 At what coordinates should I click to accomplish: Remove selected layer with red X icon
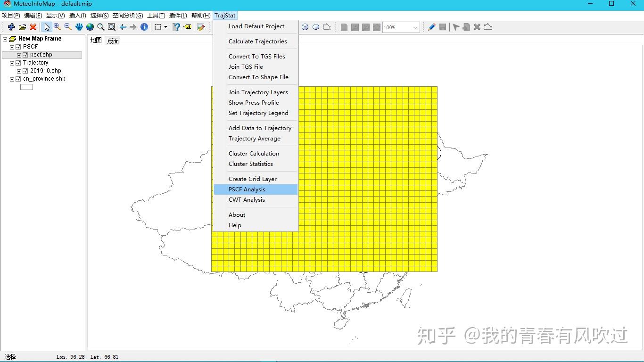tap(33, 27)
